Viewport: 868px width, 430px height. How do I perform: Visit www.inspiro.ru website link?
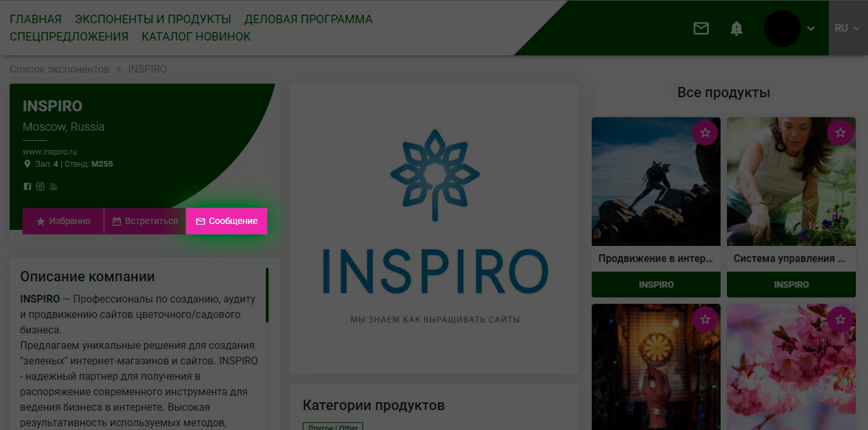pyautogui.click(x=50, y=152)
